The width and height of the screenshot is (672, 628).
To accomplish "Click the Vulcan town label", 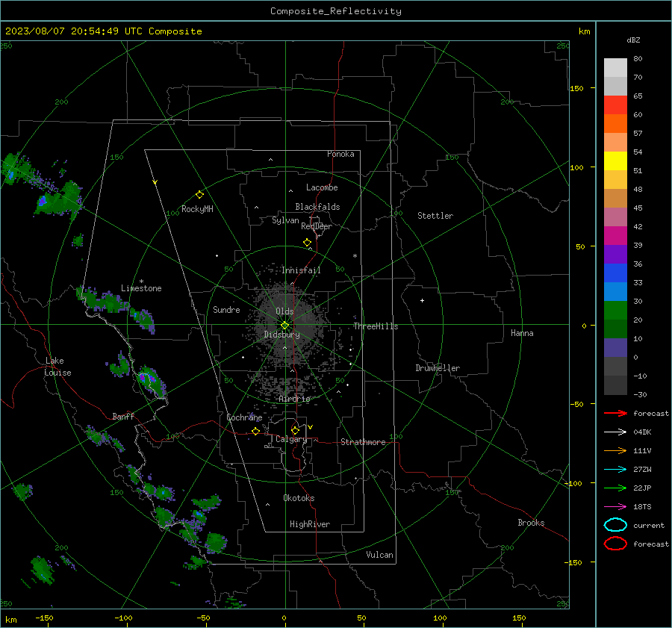I will click(x=379, y=555).
